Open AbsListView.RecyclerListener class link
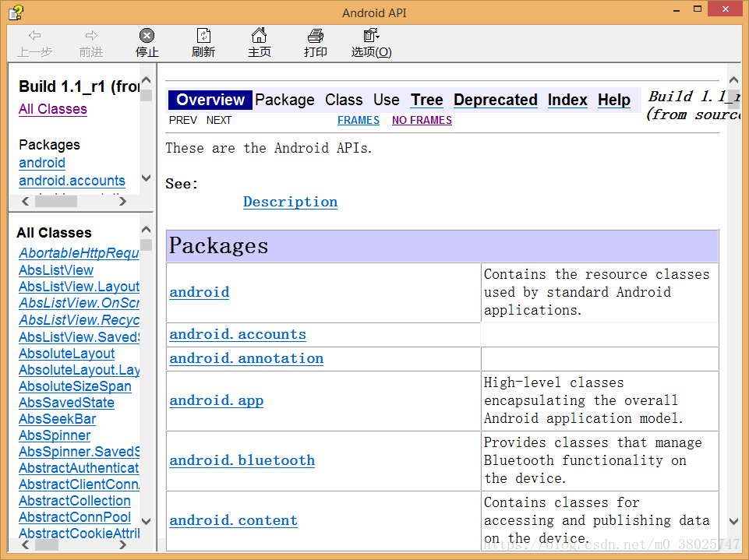This screenshot has height=560, width=749. [79, 320]
